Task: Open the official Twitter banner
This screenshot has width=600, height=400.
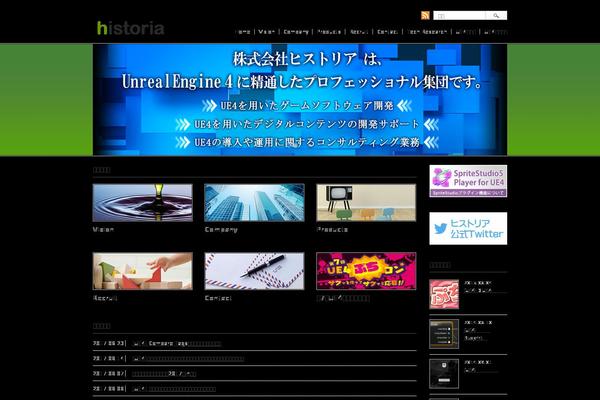Action: 468,229
